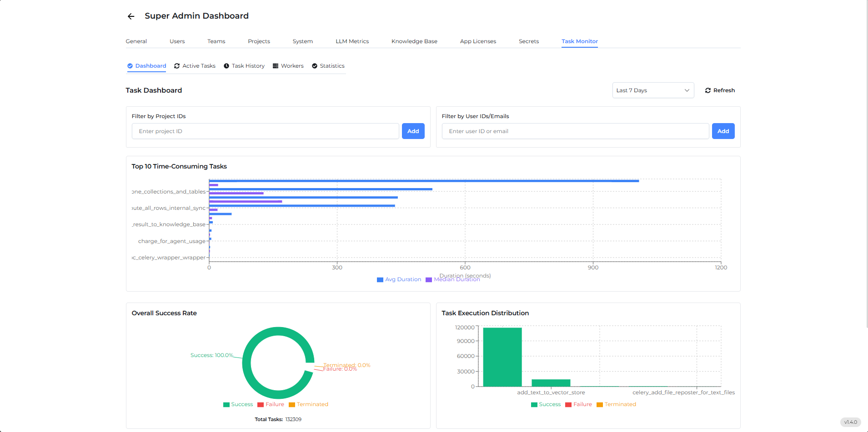
Task: Click the Workers server icon
Action: [276, 66]
